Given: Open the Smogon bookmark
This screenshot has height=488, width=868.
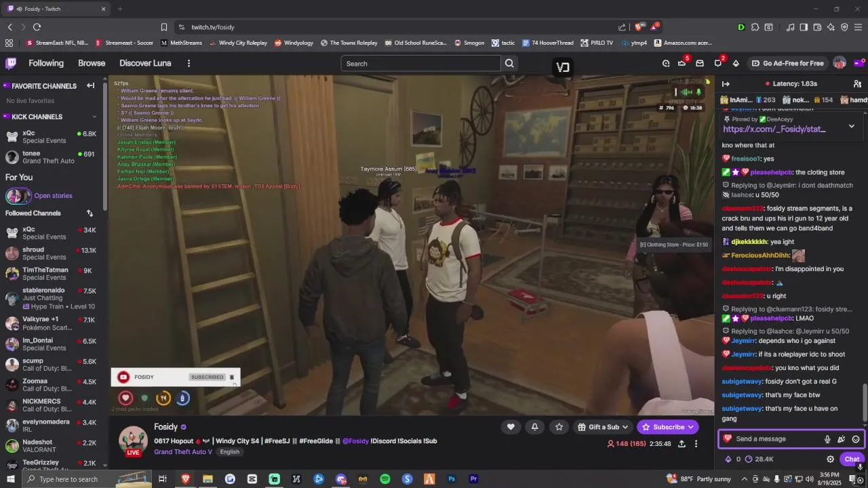Looking at the screenshot, I should point(469,43).
